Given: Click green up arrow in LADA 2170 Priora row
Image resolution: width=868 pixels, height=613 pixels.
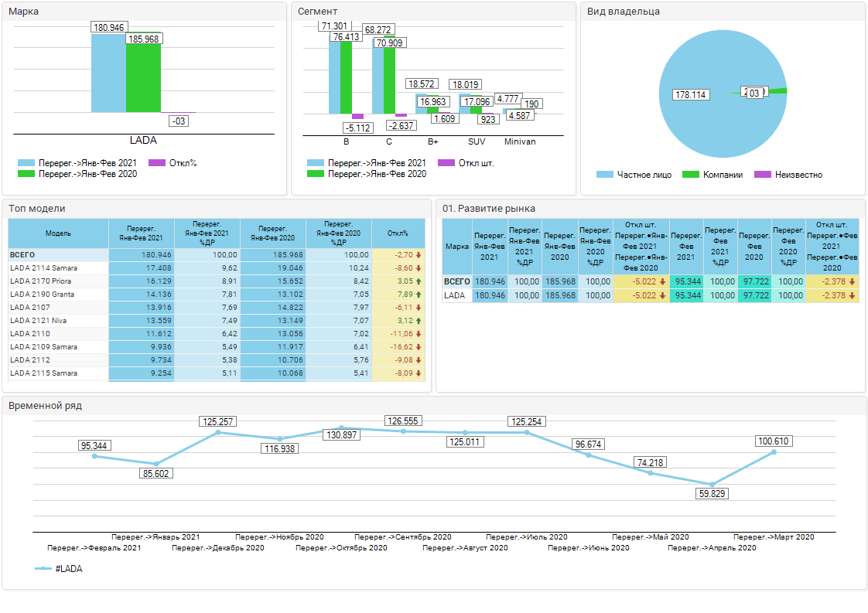Looking at the screenshot, I should (419, 281).
